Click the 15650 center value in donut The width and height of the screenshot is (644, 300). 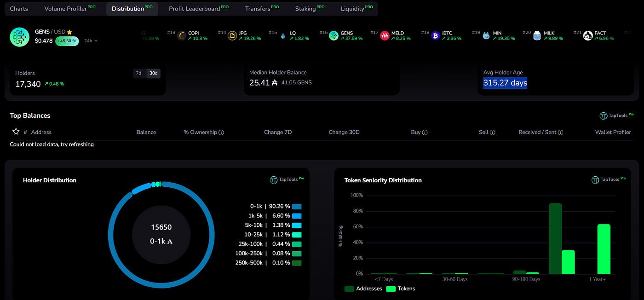tap(161, 227)
